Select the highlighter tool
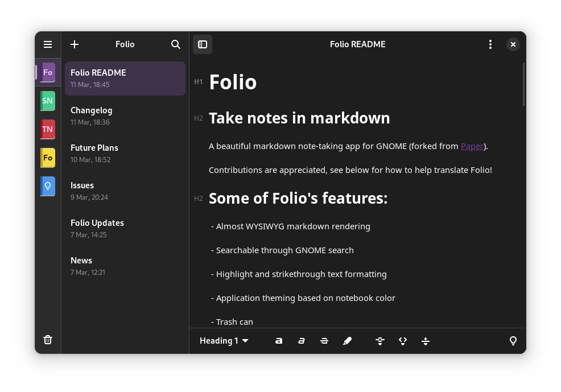This screenshot has height=392, width=561. (x=348, y=341)
